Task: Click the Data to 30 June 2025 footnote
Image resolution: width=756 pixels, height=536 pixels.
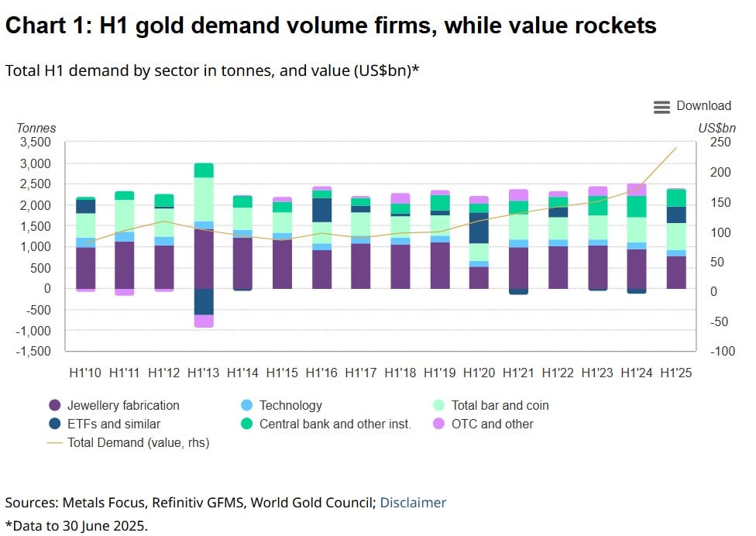Action: tap(76, 525)
